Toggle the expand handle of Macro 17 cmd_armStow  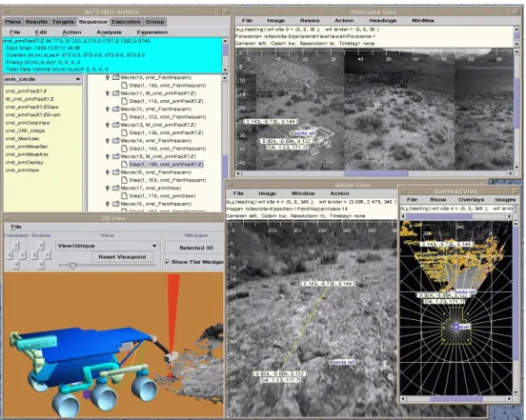point(108,188)
